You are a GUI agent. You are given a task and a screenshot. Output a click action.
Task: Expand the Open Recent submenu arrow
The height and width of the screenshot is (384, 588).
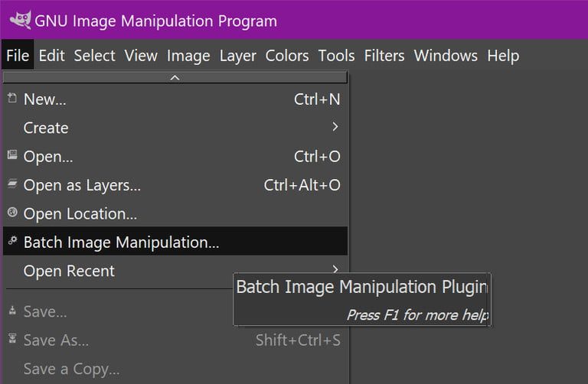pos(335,269)
